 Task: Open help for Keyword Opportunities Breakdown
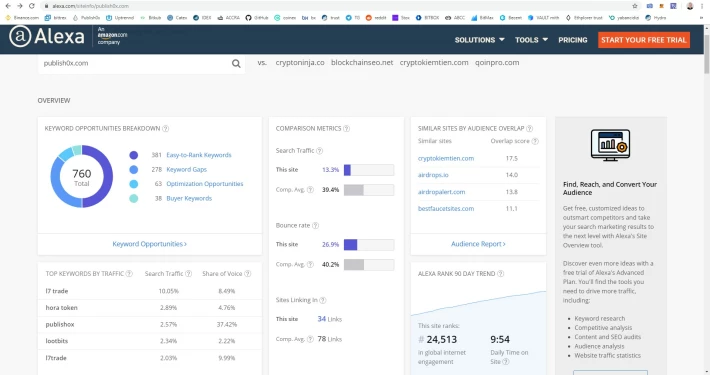click(166, 129)
